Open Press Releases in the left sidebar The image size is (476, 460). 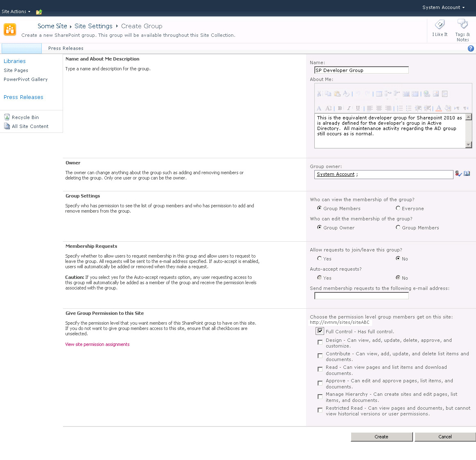tap(23, 97)
